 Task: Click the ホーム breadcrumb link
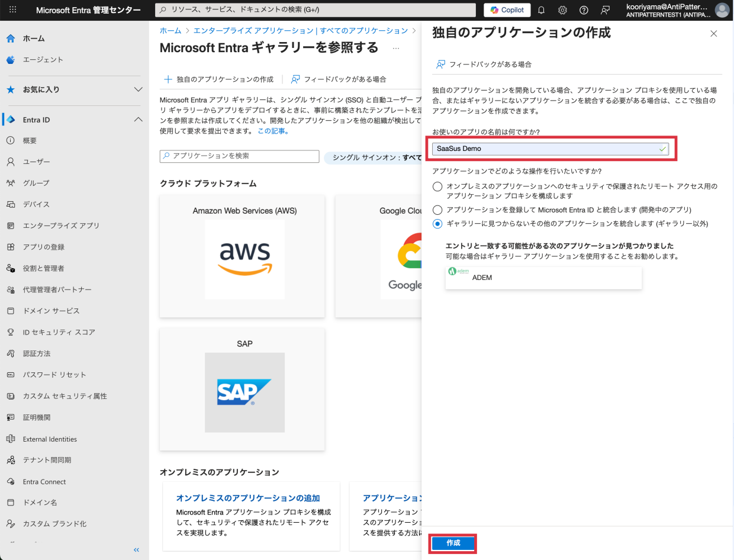(170, 30)
